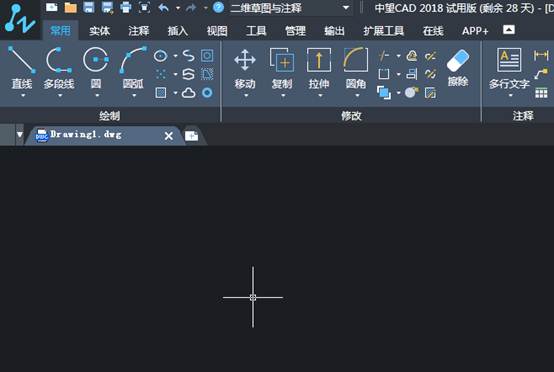Pick the Point tool with dotted icon
The width and height of the screenshot is (554, 372).
(x=160, y=74)
